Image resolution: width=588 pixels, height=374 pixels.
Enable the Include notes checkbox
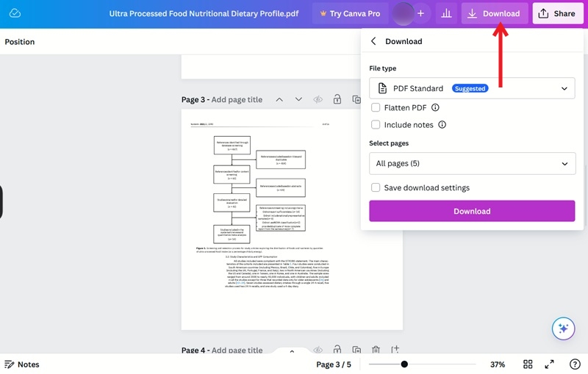pyautogui.click(x=376, y=124)
